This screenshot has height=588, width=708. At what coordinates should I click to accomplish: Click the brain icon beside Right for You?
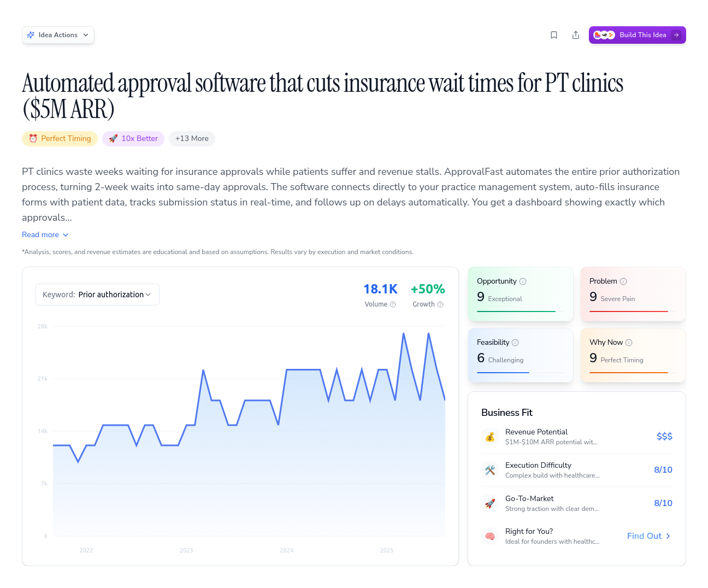(490, 536)
